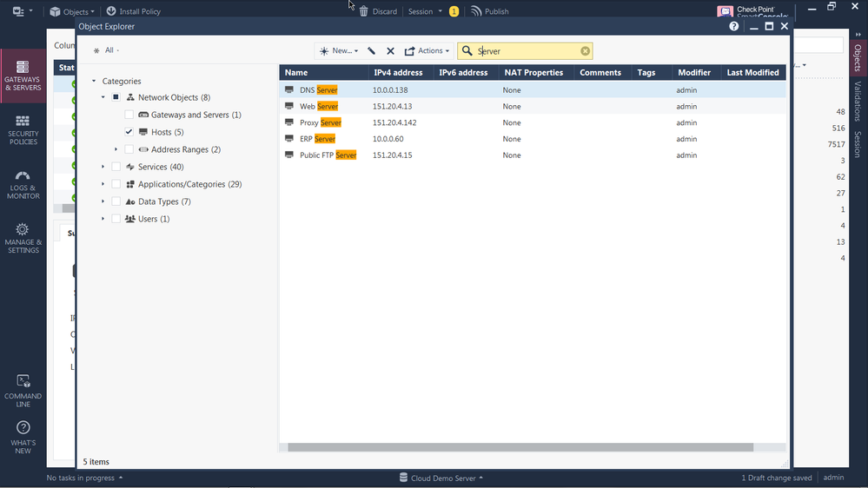This screenshot has width=868, height=488.
Task: Sort by NAT Properties column header
Action: coord(536,72)
